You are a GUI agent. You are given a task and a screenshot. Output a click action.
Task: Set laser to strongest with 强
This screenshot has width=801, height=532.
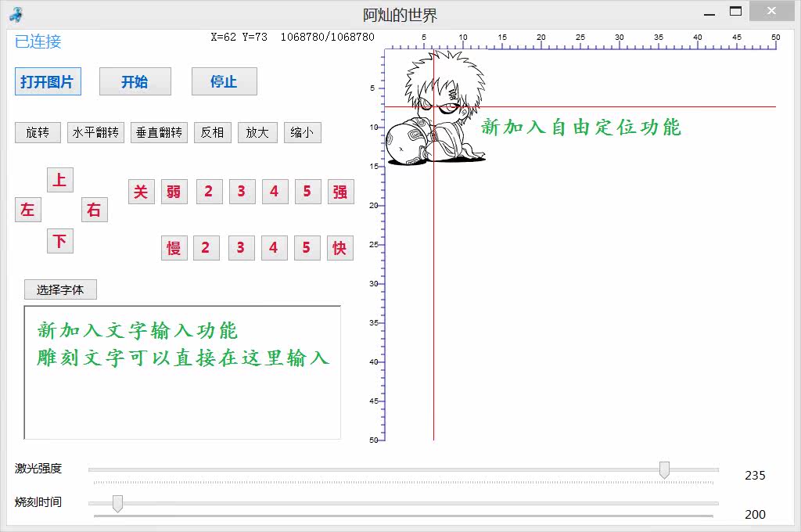(340, 192)
